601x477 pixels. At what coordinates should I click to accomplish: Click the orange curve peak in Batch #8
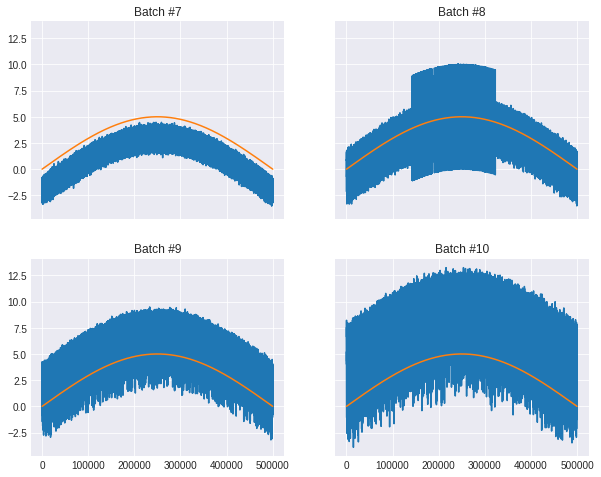[x=462, y=117]
